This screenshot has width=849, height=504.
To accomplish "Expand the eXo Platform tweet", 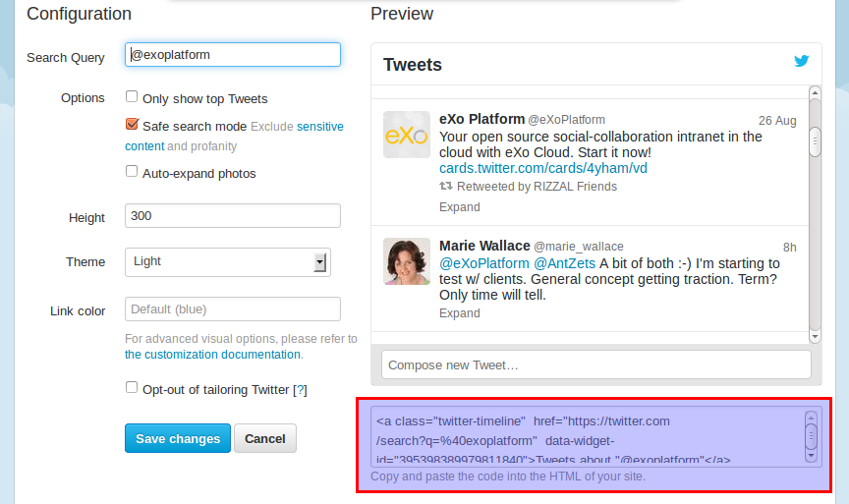I will click(460, 207).
